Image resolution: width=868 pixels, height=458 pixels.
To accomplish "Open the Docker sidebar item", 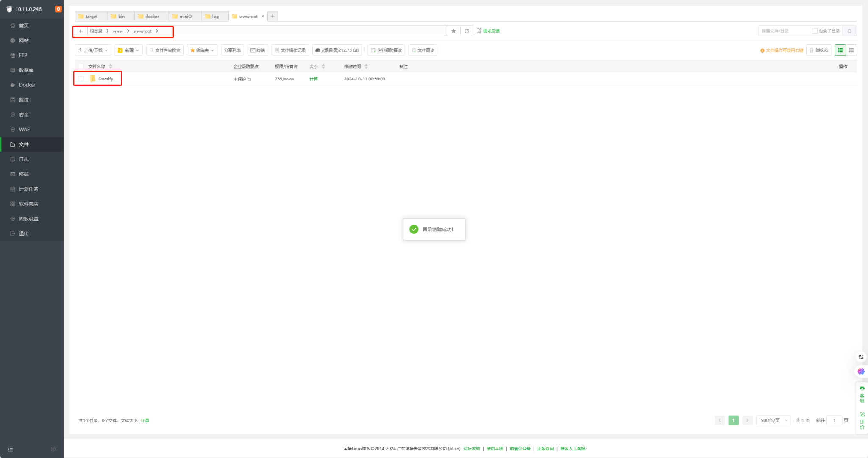I will pos(27,85).
